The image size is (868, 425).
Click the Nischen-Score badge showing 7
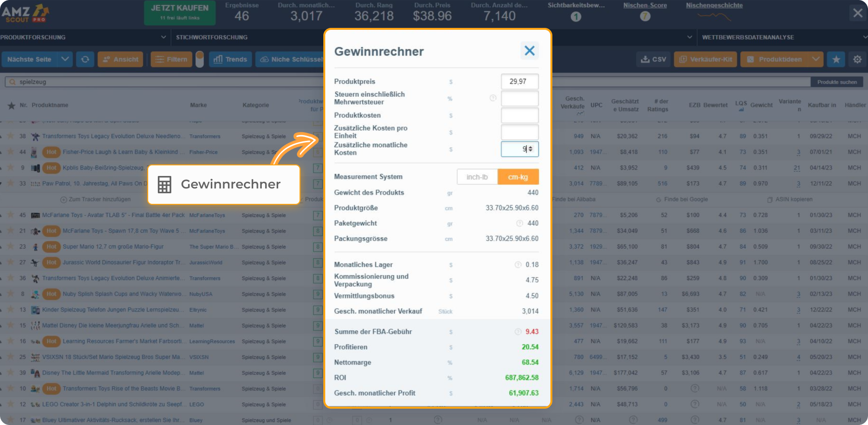pos(645,16)
